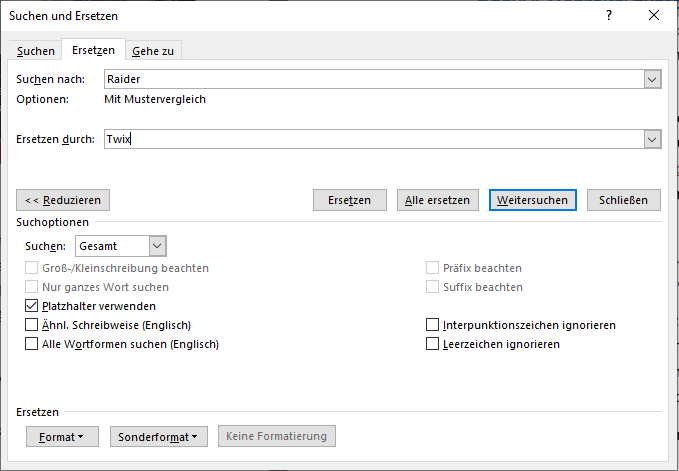679x471 pixels.
Task: Uncheck Platzhalter verwenden checkbox
Action: 31,306
